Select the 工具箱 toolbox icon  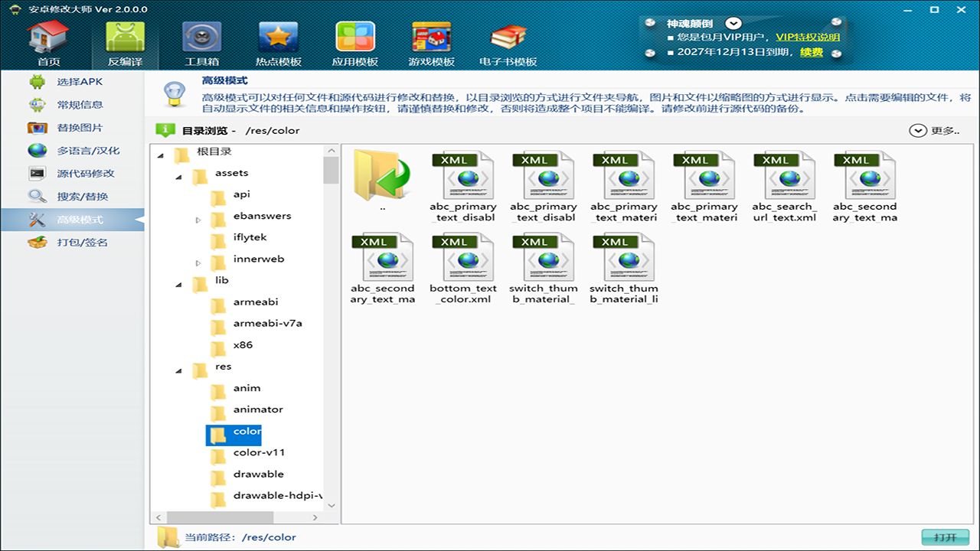tap(202, 43)
